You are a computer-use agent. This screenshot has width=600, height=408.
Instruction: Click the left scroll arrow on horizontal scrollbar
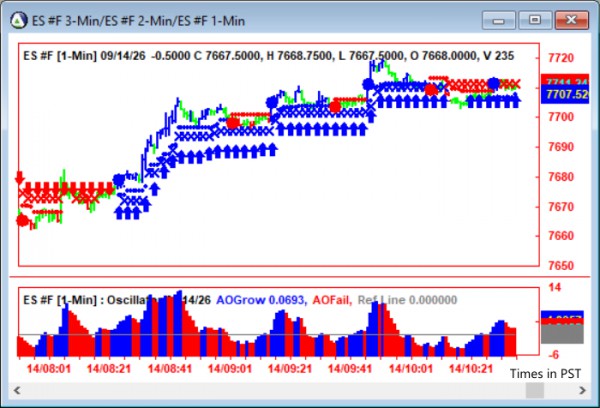(17, 390)
